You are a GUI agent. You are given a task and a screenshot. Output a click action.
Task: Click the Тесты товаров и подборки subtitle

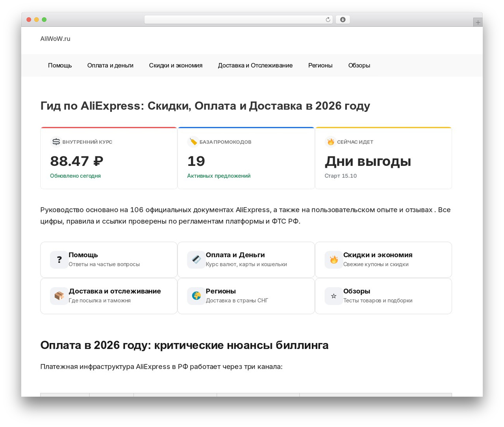(378, 301)
